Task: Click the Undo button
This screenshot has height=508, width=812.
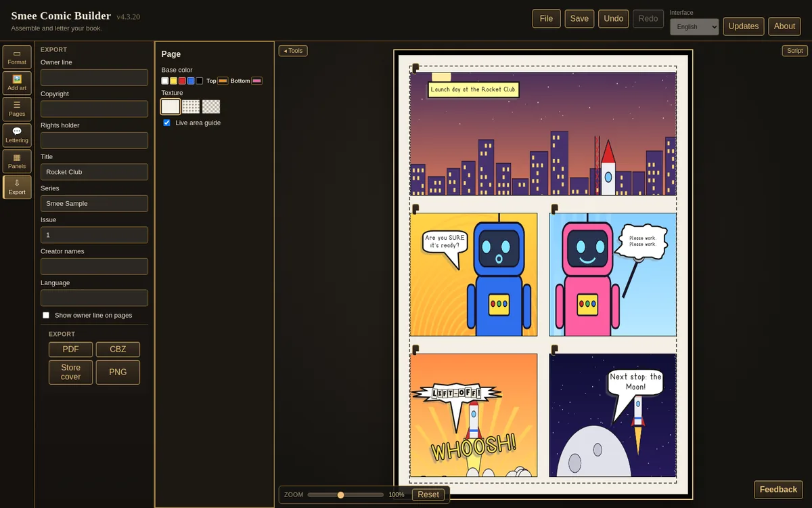Action: pos(613,18)
